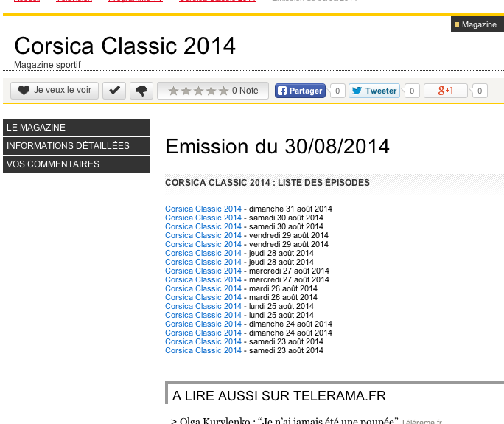Screen dimensions: 504x424
Task: Open the first samedi 23 août 2014 episode
Action: tap(203, 341)
